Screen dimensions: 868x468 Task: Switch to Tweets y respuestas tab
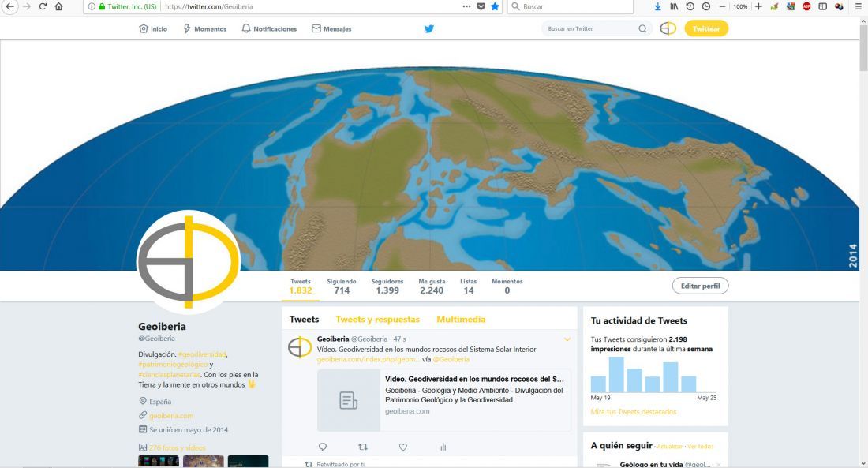377,320
